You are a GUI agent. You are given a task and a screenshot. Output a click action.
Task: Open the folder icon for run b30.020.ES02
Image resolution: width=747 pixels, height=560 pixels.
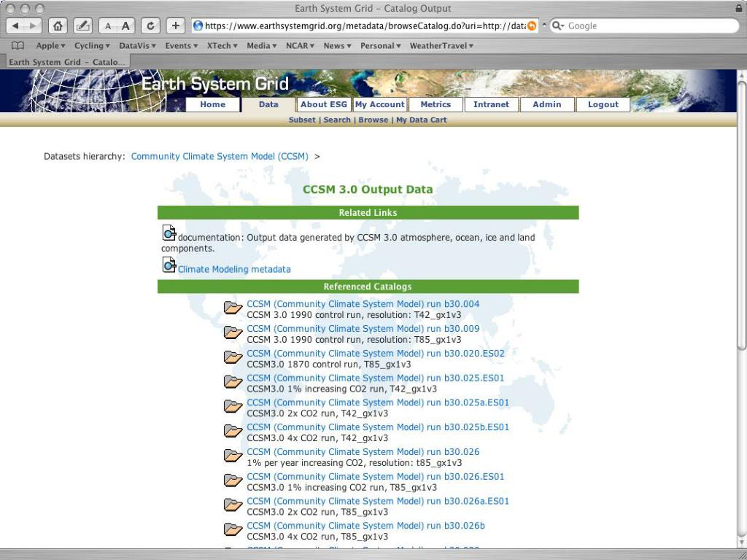(233, 357)
